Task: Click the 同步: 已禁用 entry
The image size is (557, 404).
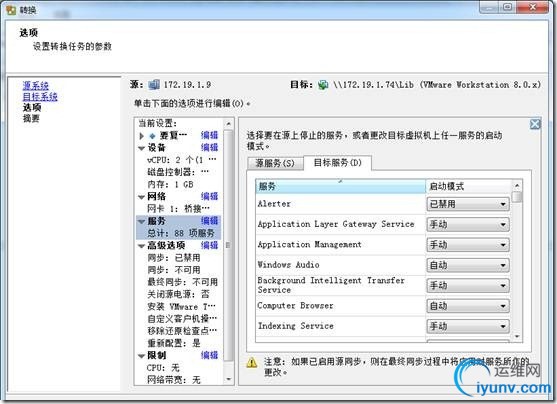Action: click(174, 258)
